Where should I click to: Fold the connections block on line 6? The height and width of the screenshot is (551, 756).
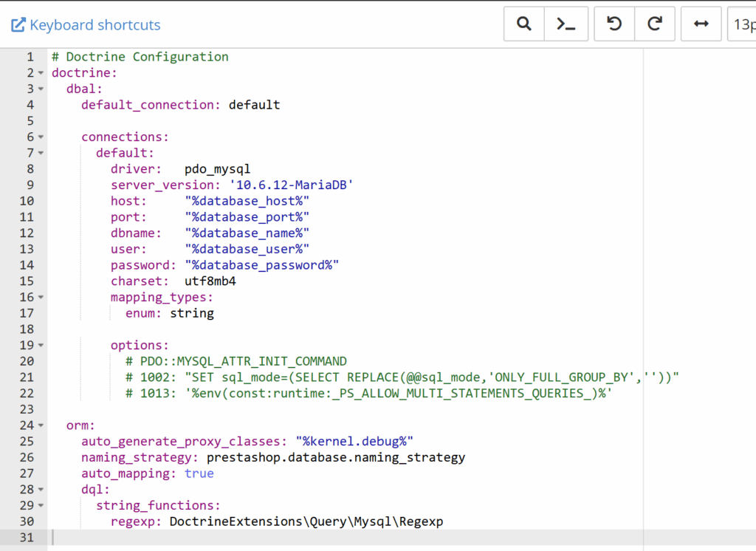(41, 137)
